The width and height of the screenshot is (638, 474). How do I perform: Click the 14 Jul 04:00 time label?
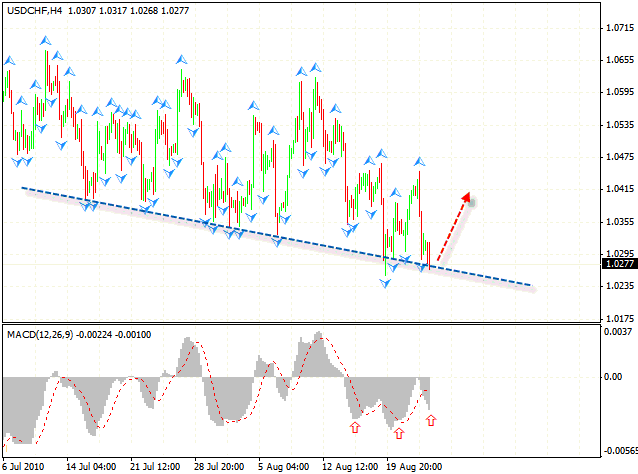[91, 466]
